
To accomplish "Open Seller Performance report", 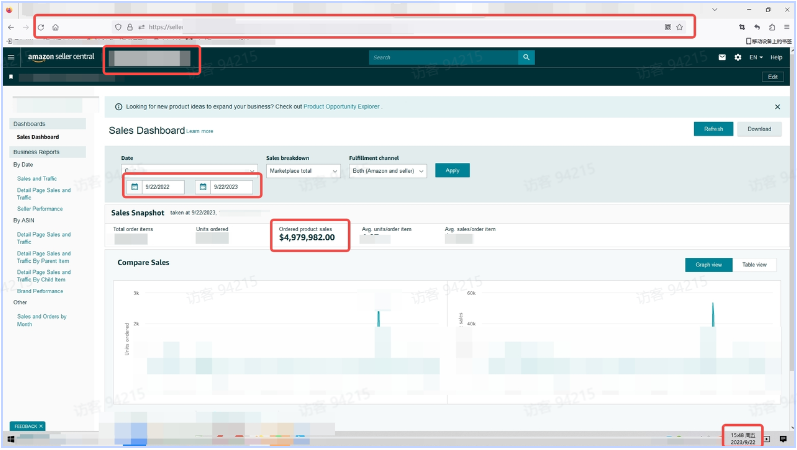I will click(x=40, y=208).
